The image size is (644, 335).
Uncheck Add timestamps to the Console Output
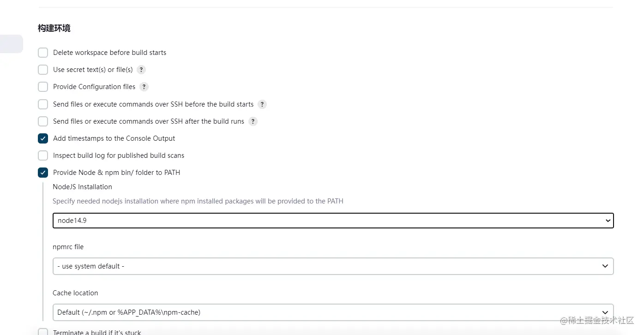(43, 138)
